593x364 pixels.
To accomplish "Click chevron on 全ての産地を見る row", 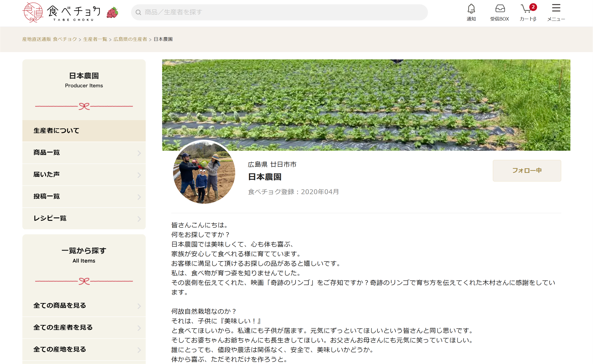I will coord(139,350).
